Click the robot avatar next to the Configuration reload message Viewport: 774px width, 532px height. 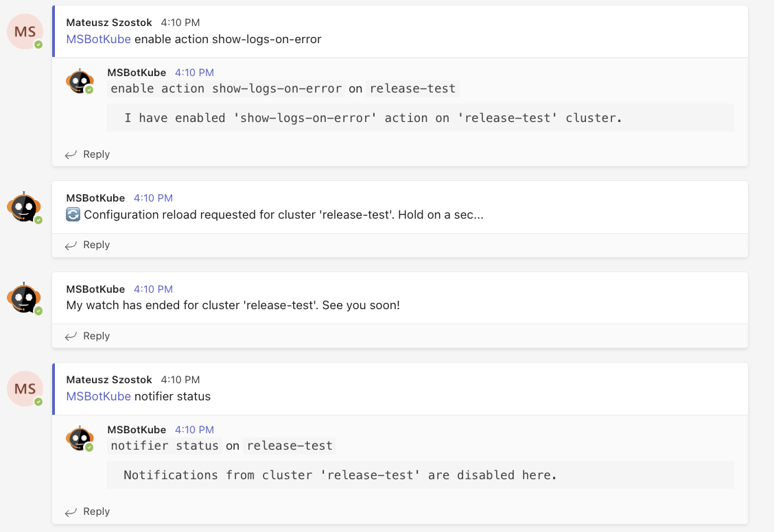click(x=25, y=208)
